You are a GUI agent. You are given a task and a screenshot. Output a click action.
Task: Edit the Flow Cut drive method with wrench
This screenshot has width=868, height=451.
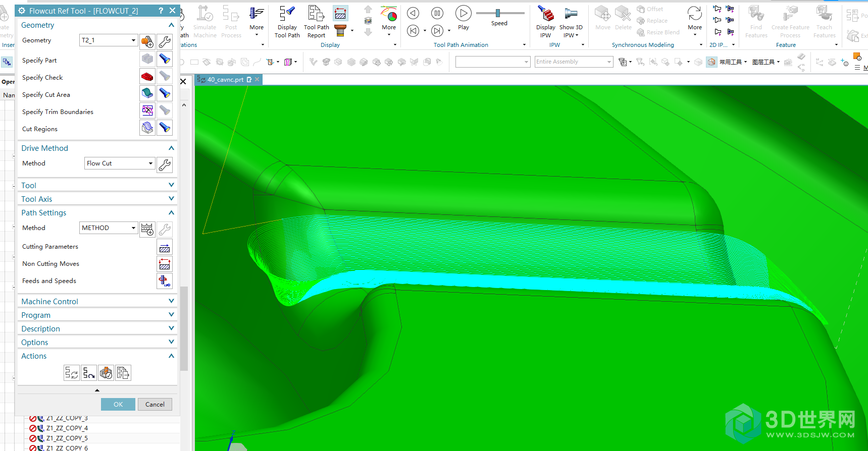click(x=165, y=165)
